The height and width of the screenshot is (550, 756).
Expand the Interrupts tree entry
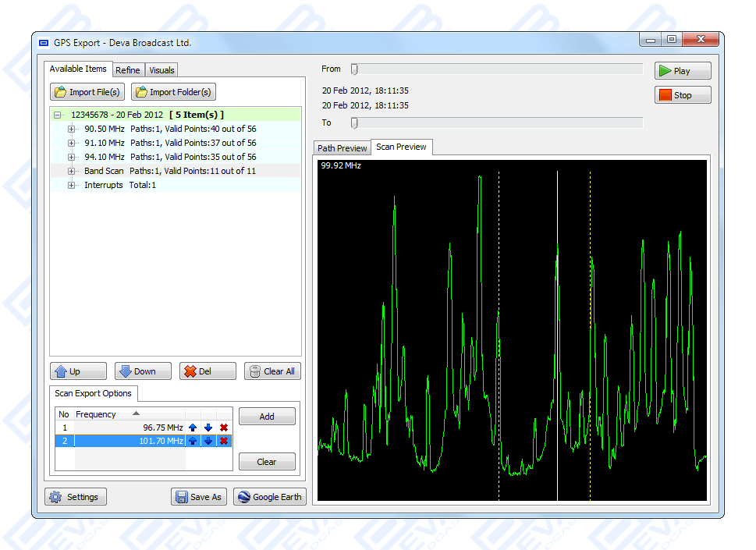72,185
